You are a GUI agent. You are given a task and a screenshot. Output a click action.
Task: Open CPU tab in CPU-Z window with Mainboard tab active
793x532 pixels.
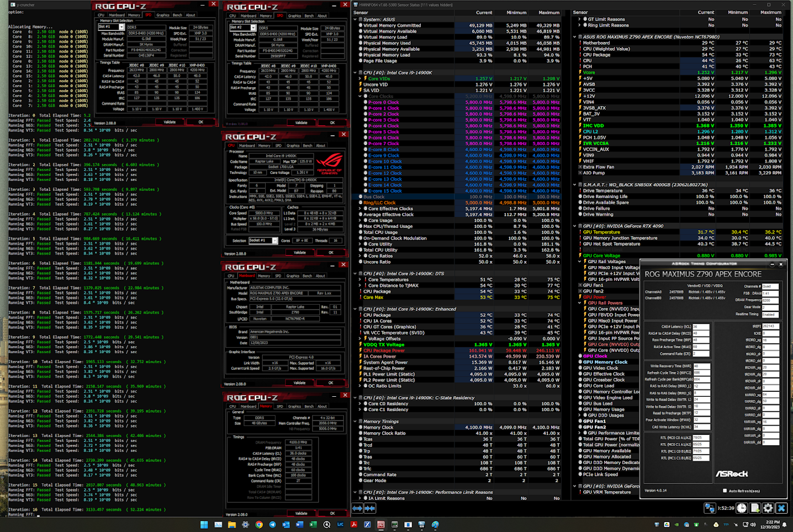(x=231, y=276)
